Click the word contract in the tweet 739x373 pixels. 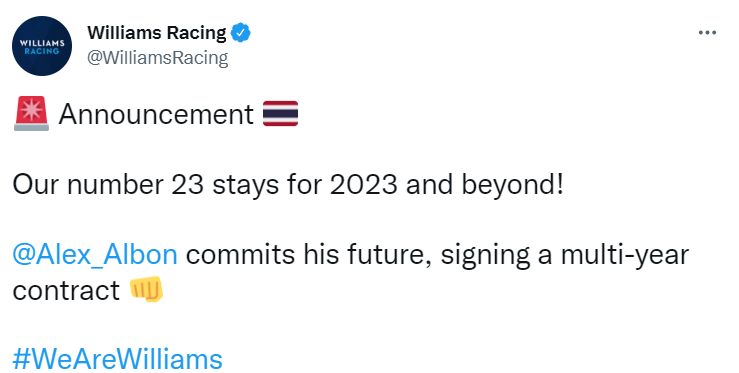coord(66,290)
